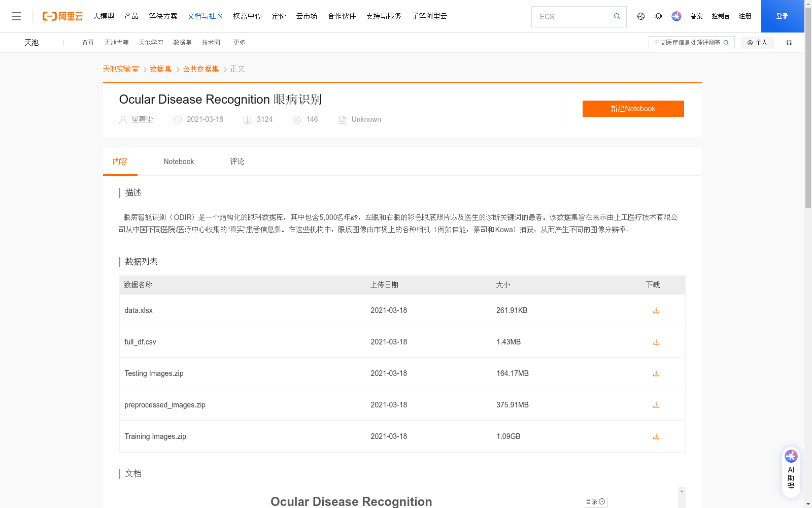Click the Alibaba Cloud logo
Screen dimensions: 812x508
[62, 16]
